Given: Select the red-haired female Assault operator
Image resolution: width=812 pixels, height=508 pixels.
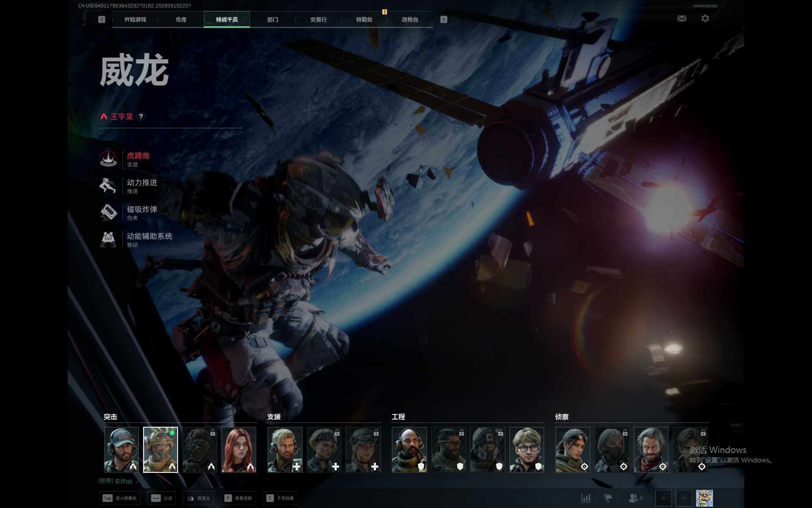Looking at the screenshot, I should point(239,450).
